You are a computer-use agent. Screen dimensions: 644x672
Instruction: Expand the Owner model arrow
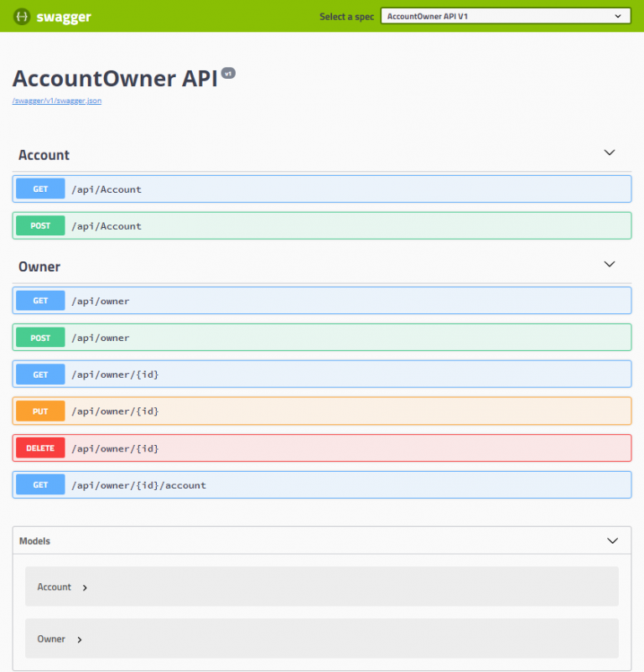coord(80,640)
